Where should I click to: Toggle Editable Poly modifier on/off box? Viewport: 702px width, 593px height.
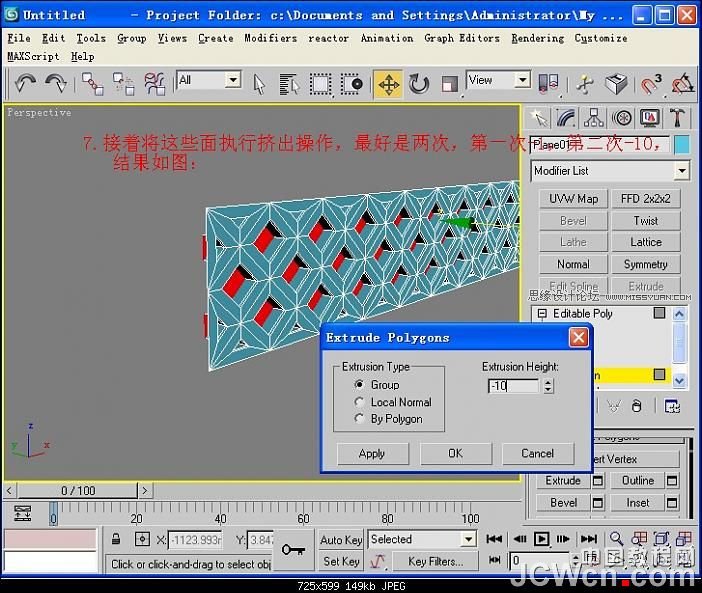(659, 312)
